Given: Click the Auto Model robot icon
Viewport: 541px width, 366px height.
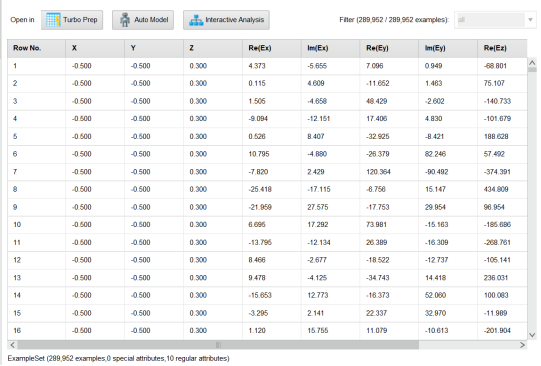Looking at the screenshot, I should 125,20.
